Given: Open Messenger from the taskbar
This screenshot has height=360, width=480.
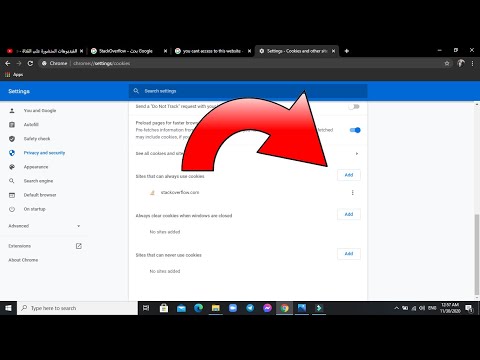Looking at the screenshot, I should tap(267, 308).
